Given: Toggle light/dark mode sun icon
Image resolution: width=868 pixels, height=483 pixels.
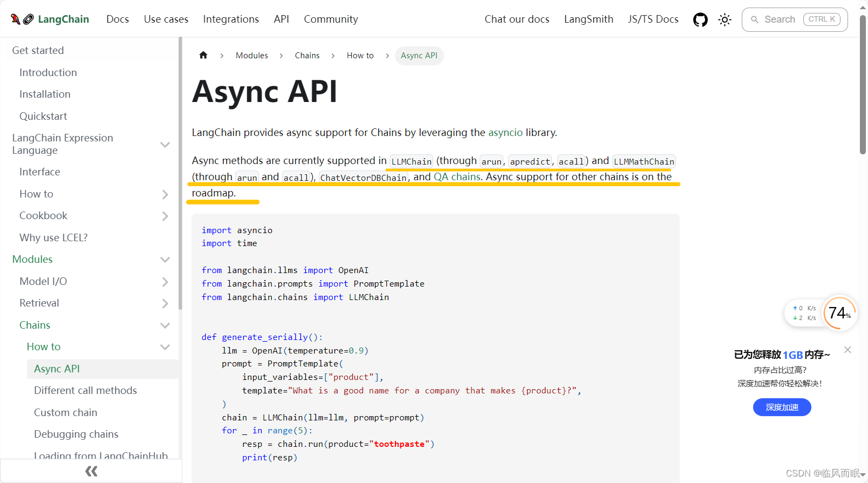Looking at the screenshot, I should tap(725, 20).
